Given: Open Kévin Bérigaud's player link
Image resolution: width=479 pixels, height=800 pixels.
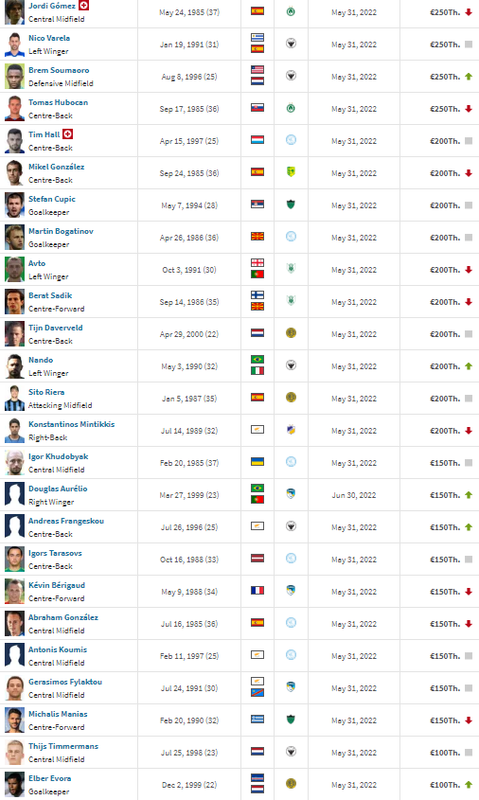Looking at the screenshot, I should [x=57, y=585].
